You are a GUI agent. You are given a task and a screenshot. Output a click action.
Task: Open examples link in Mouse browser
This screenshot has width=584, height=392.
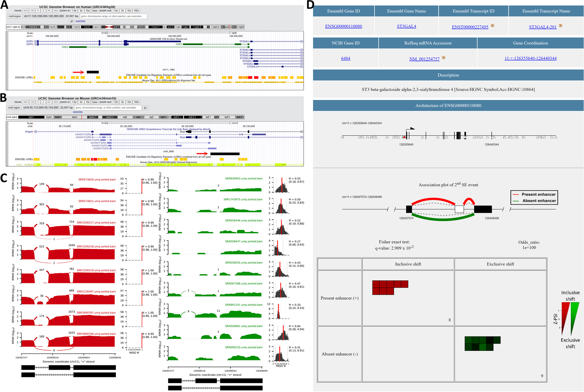click(78, 112)
